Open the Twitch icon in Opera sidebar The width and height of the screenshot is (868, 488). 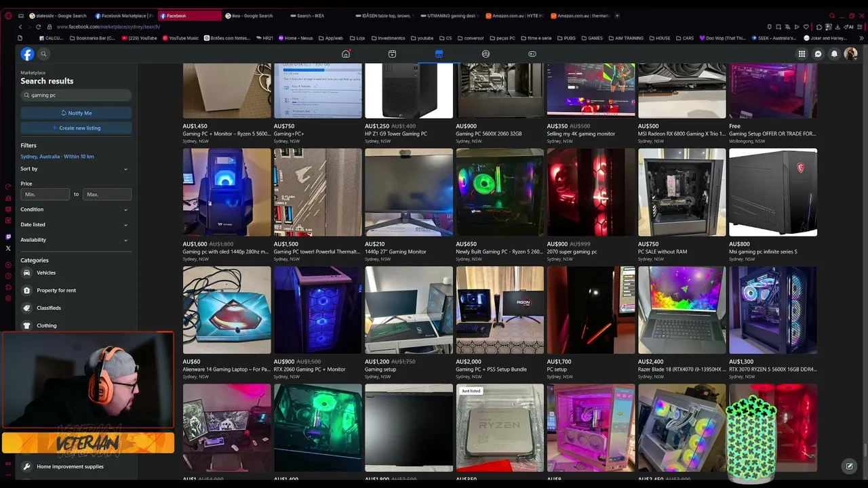(8, 237)
